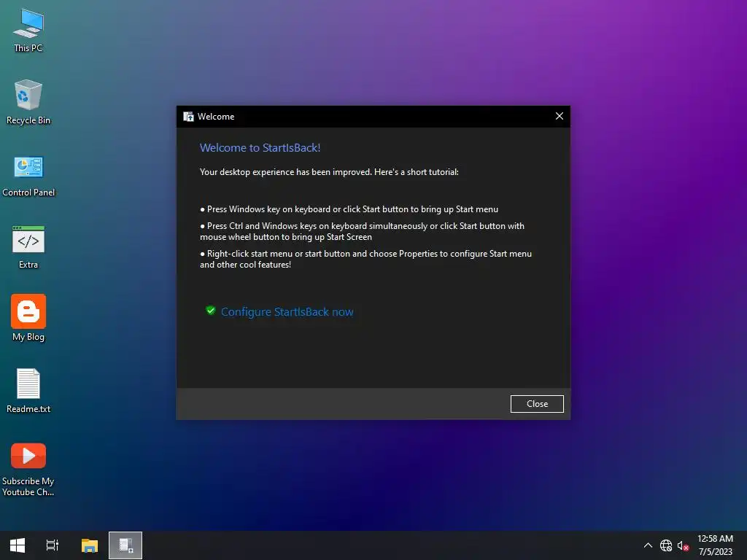Select the My Blog Blogger icon
The image size is (747, 560).
[x=28, y=318]
